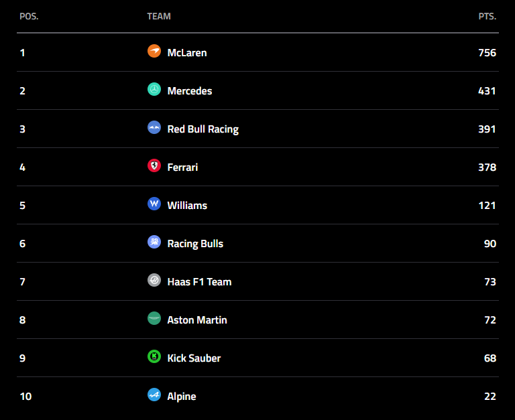
Task: Click the Aston Martin wings icon
Action: point(154,319)
